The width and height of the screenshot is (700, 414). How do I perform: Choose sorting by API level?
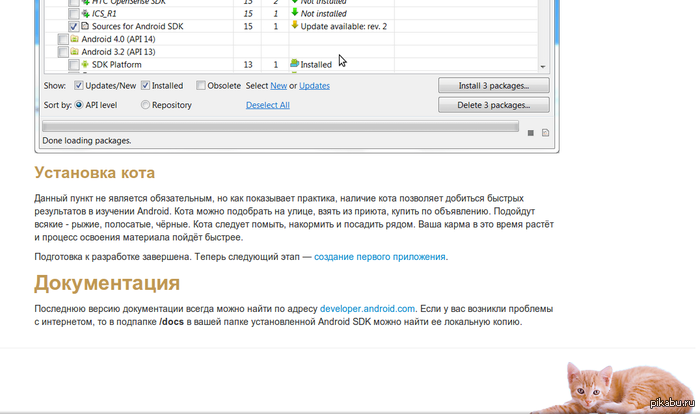(x=80, y=105)
